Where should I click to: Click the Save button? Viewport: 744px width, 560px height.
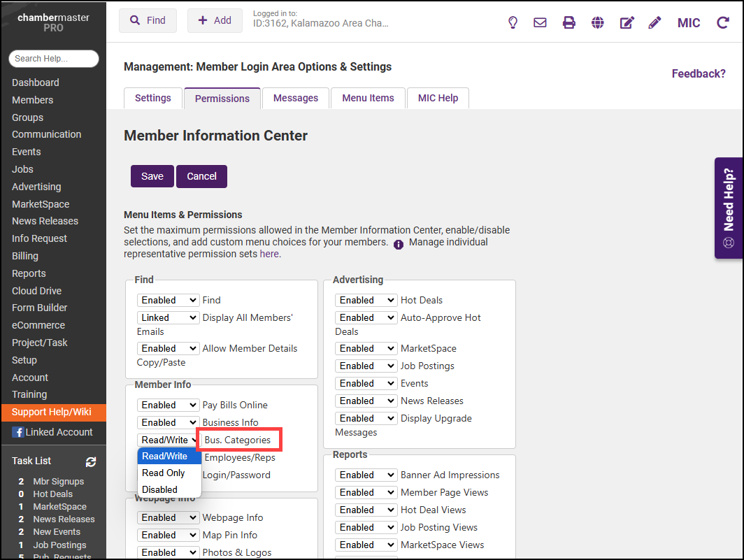152,176
